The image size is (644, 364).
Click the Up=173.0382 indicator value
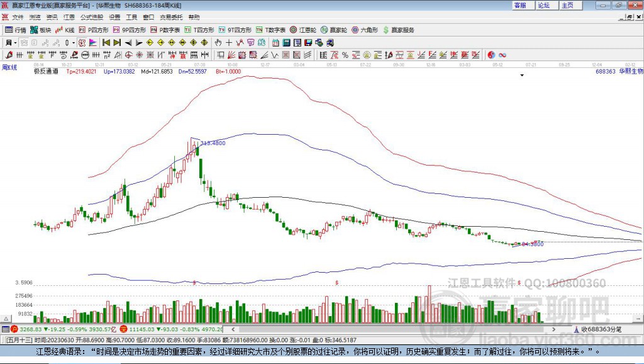[x=119, y=72]
